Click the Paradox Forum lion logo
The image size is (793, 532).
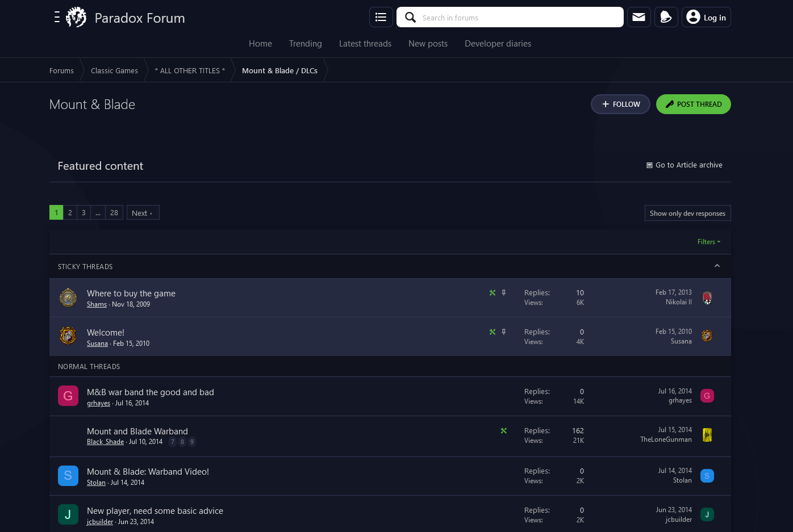coord(76,17)
